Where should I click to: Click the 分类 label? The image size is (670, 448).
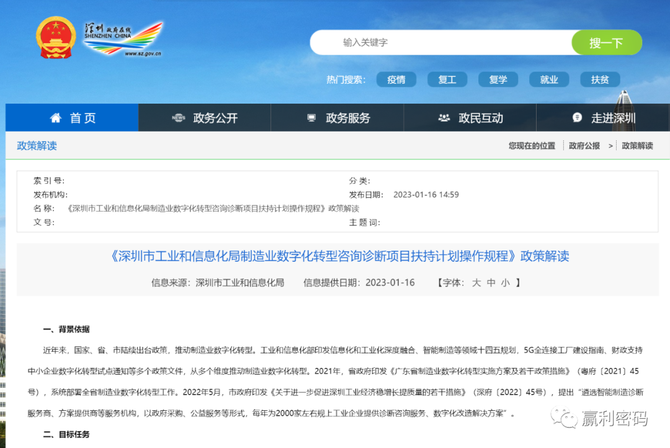tap(360, 181)
